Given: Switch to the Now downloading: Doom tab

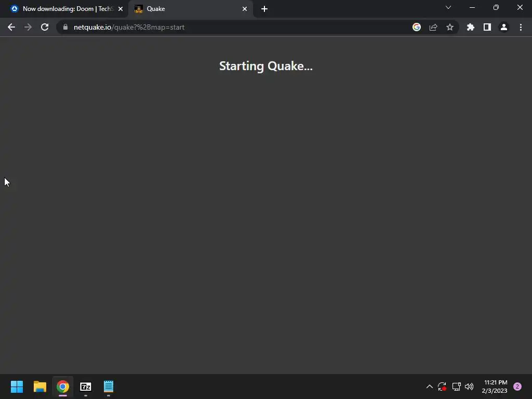Looking at the screenshot, I should click(63, 9).
